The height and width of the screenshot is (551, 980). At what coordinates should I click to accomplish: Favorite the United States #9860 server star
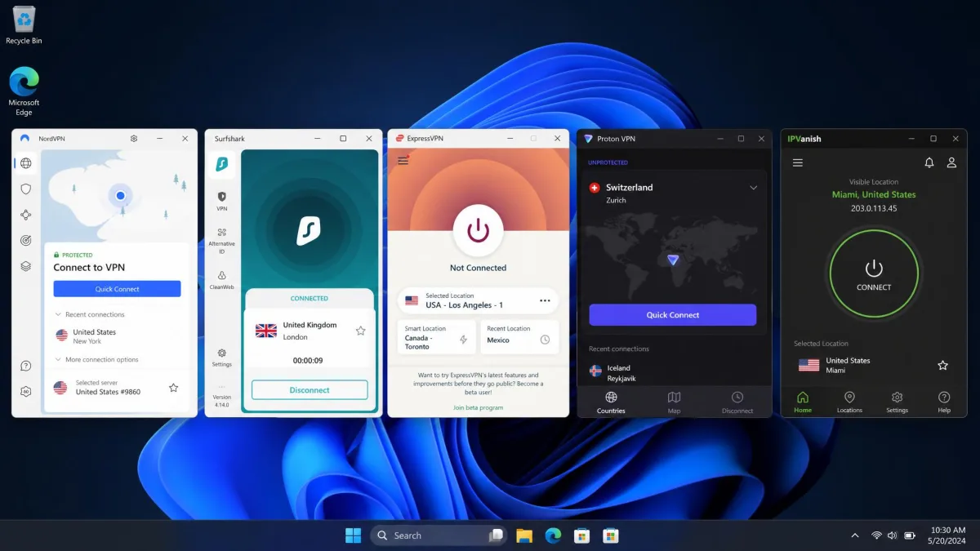173,388
